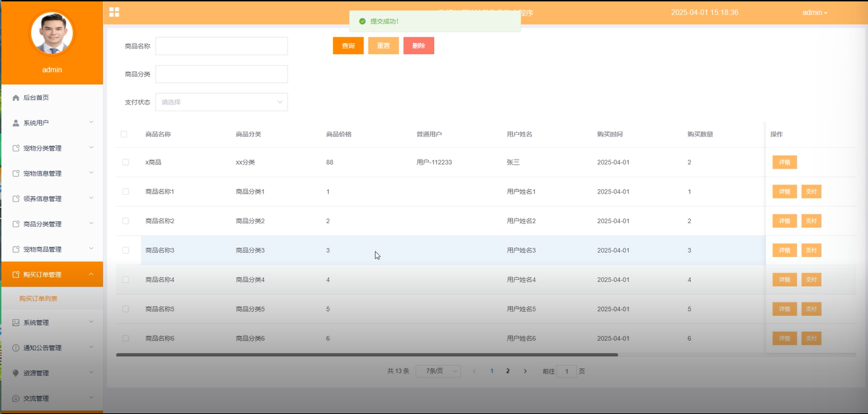Open 详情 for the 商品名称3 row
This screenshot has width=868, height=414.
pyautogui.click(x=784, y=250)
